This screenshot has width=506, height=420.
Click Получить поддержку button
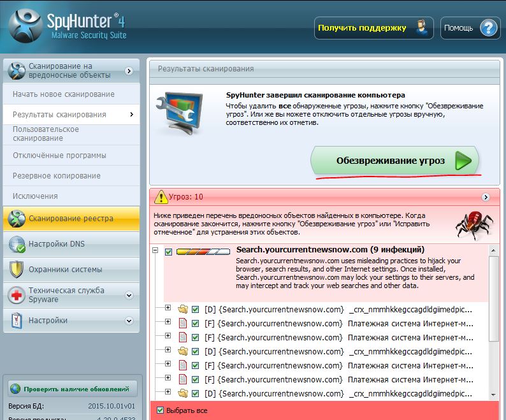coord(373,28)
